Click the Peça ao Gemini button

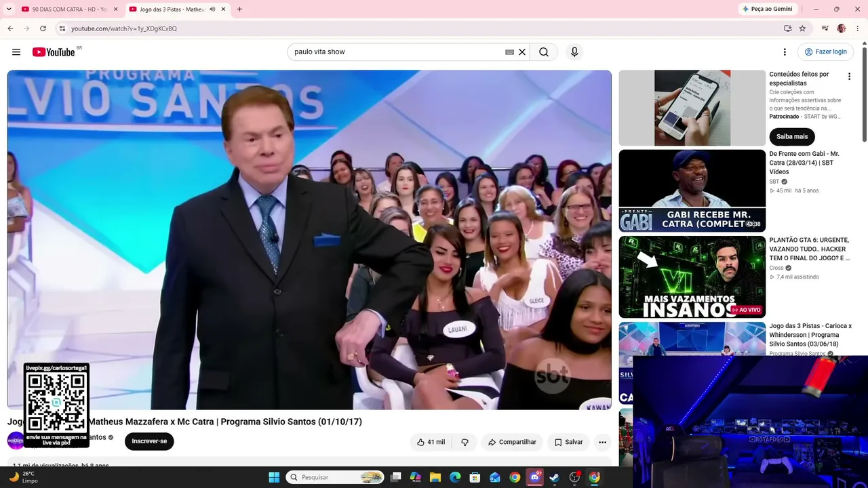(768, 9)
